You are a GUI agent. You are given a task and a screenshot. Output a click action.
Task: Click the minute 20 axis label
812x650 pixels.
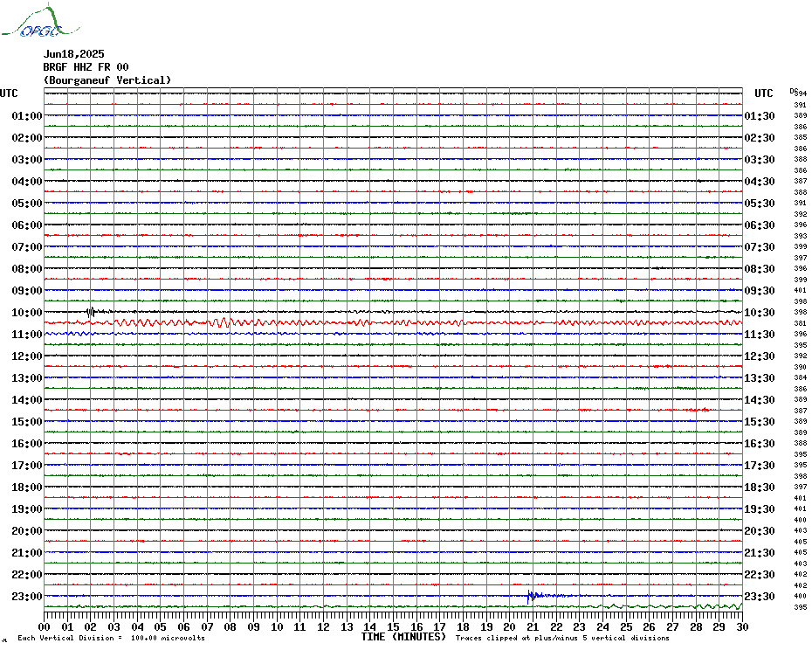click(x=510, y=627)
